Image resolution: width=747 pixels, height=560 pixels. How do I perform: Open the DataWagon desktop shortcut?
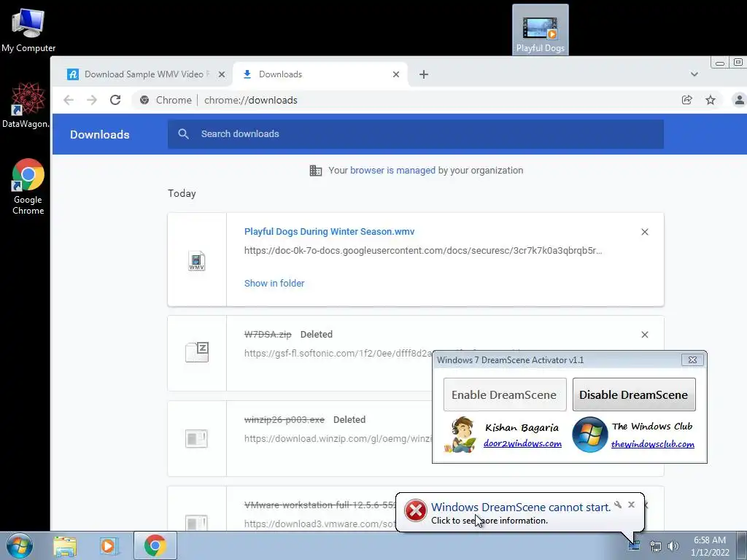point(26,105)
